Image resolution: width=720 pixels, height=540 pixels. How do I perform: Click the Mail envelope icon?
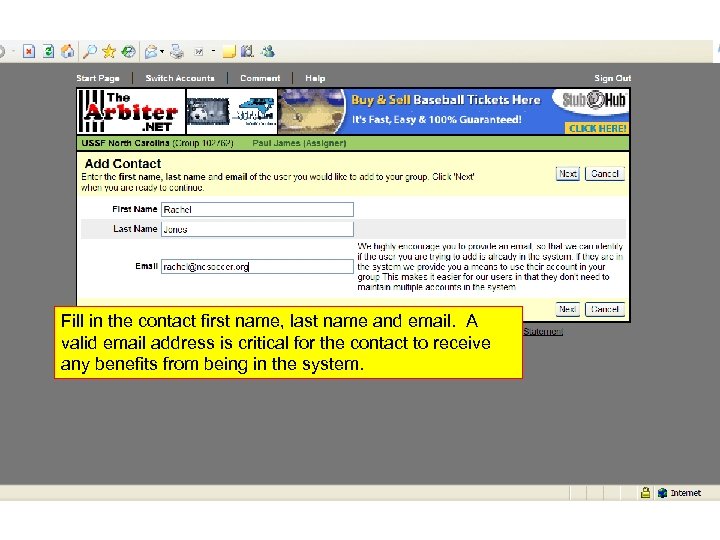point(151,51)
